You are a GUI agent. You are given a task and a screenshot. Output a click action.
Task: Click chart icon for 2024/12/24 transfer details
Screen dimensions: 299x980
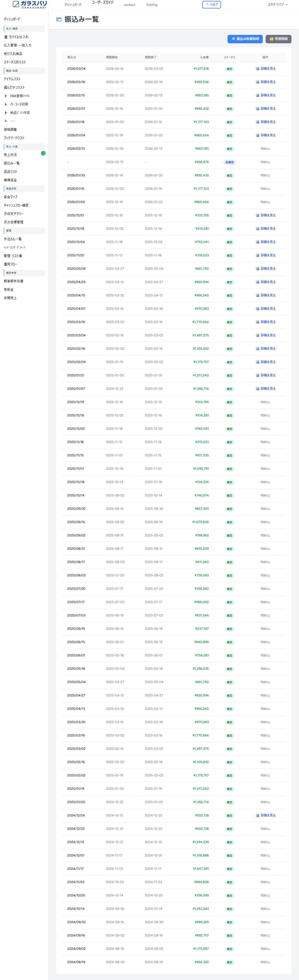(257, 815)
